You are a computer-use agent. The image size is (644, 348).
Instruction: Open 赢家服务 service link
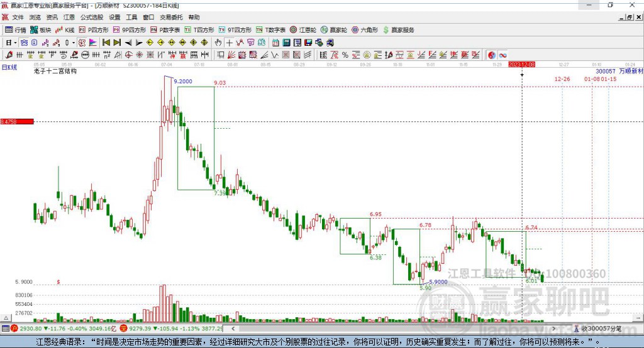click(398, 30)
